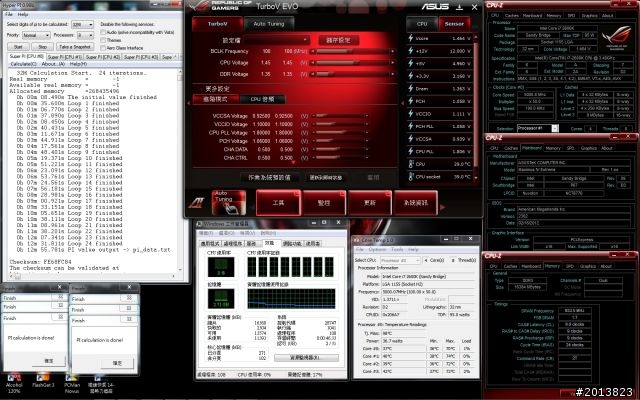
Task: Click the 工具 tools button
Action: tap(278, 203)
